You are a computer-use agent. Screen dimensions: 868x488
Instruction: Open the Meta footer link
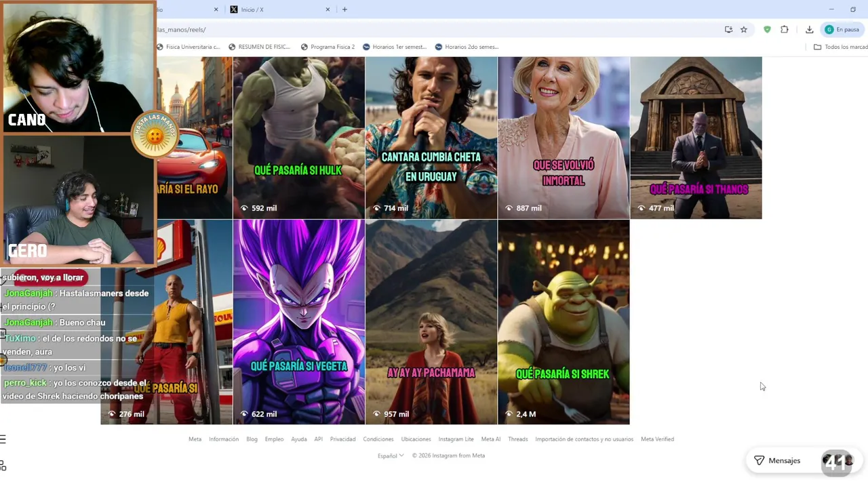pyautogui.click(x=195, y=439)
